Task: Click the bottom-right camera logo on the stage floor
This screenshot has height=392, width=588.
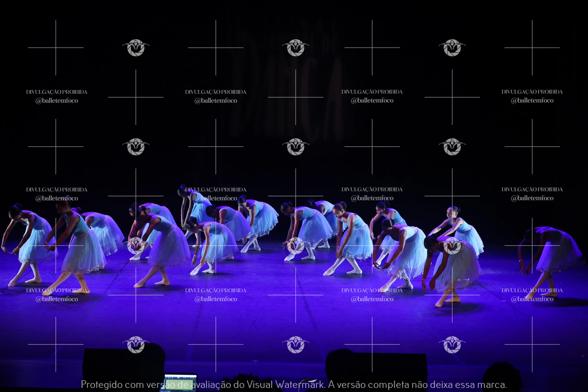Action: (x=452, y=344)
